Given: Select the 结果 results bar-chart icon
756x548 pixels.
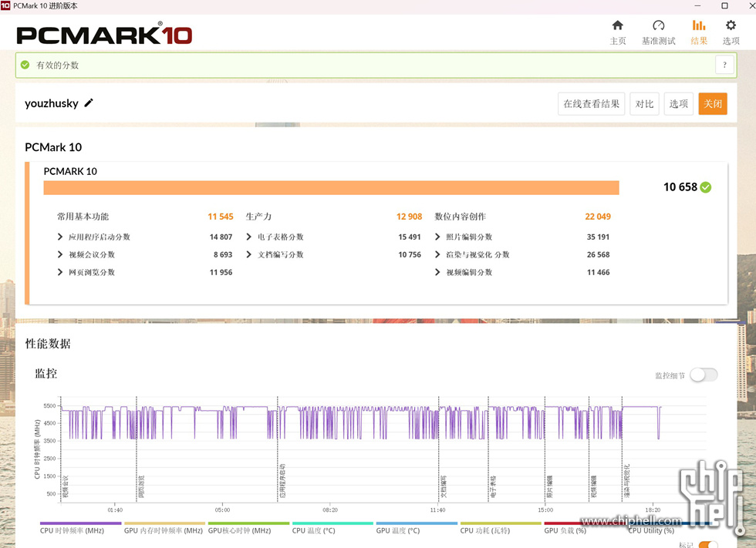Looking at the screenshot, I should pyautogui.click(x=699, y=25).
